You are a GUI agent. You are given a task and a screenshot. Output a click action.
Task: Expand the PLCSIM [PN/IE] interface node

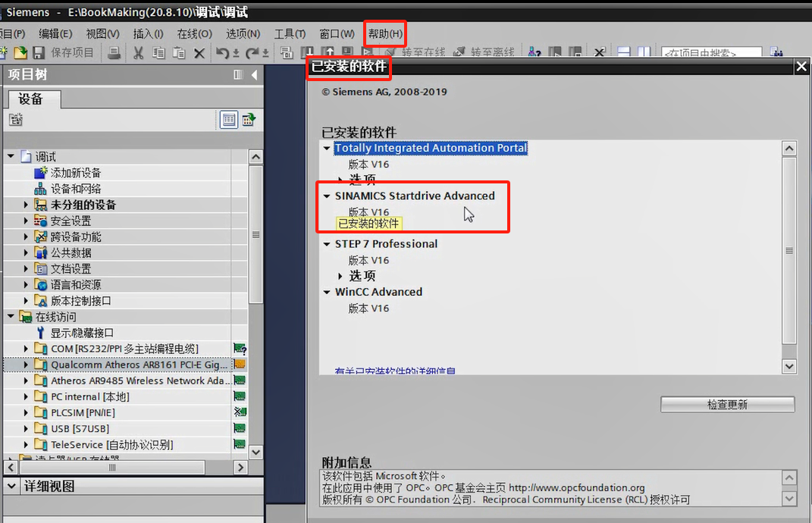(26, 412)
